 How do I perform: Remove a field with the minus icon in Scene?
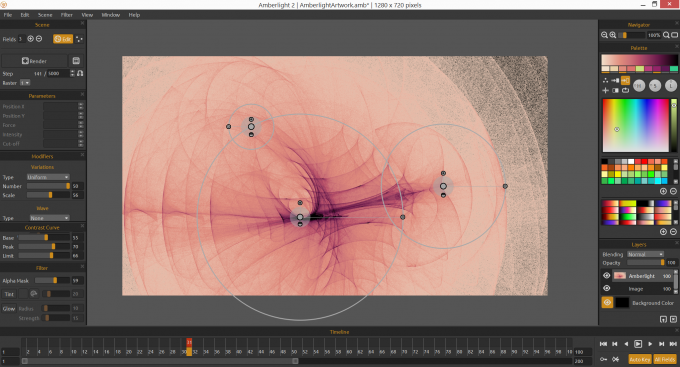(39, 39)
